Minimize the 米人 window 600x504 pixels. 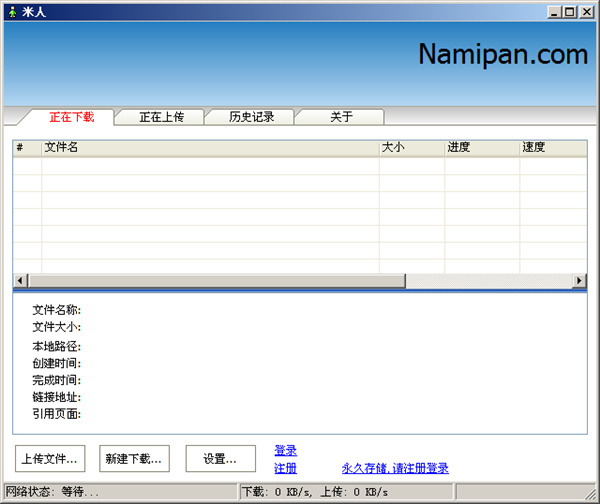554,12
